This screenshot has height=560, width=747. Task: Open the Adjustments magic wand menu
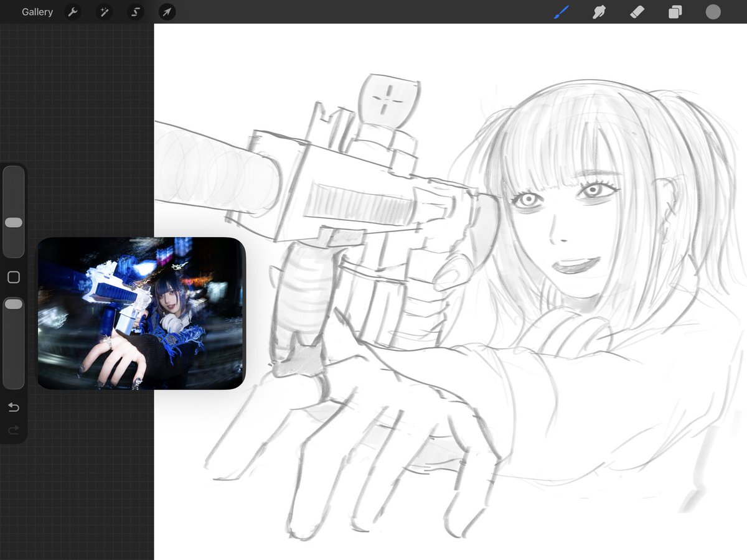coord(104,12)
